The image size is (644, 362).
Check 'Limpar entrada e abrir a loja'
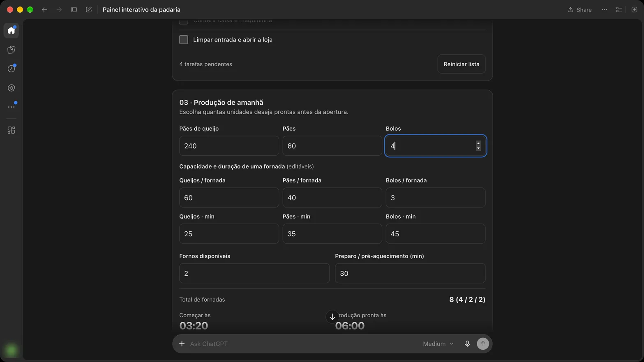tap(184, 40)
